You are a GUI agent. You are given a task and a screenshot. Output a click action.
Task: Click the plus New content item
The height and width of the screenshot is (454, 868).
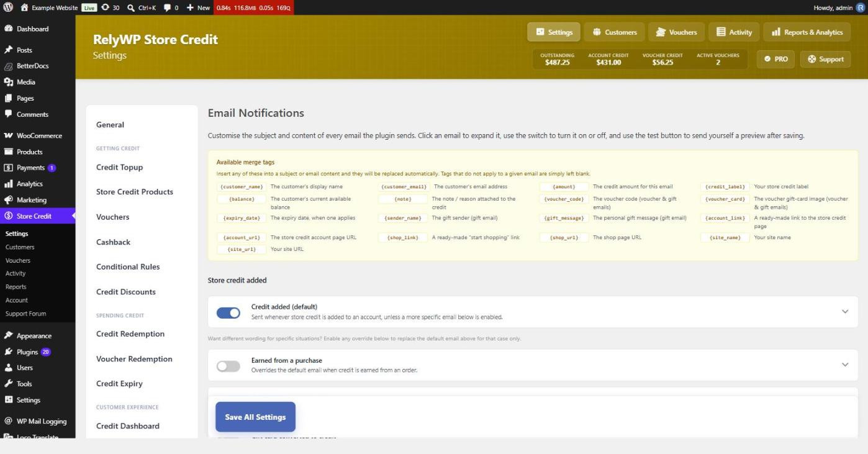coord(198,7)
